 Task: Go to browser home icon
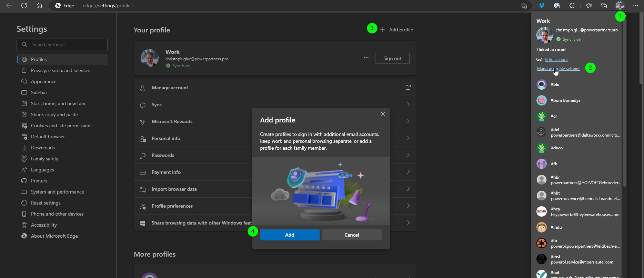(x=39, y=6)
